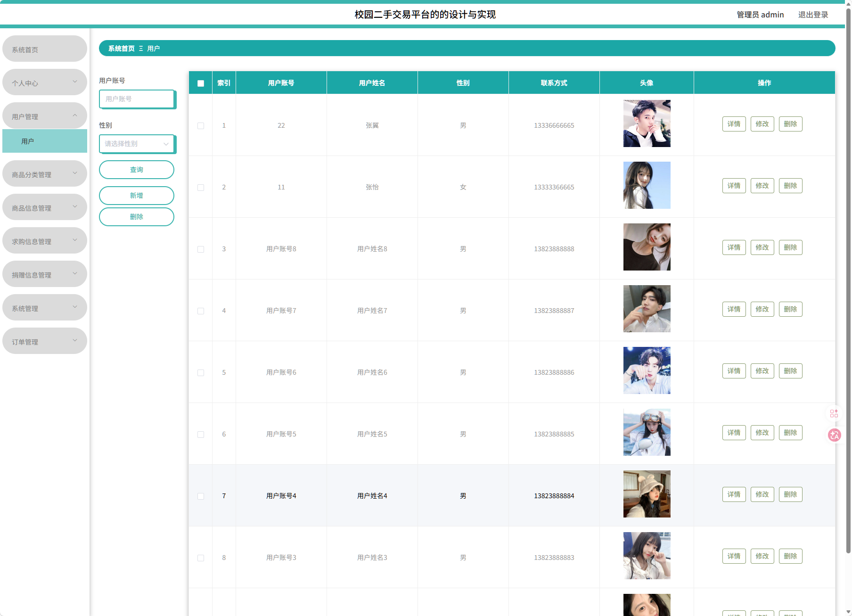Toggle the select-all checkbox in table header
Viewport: 852px width, 616px height.
click(201, 83)
